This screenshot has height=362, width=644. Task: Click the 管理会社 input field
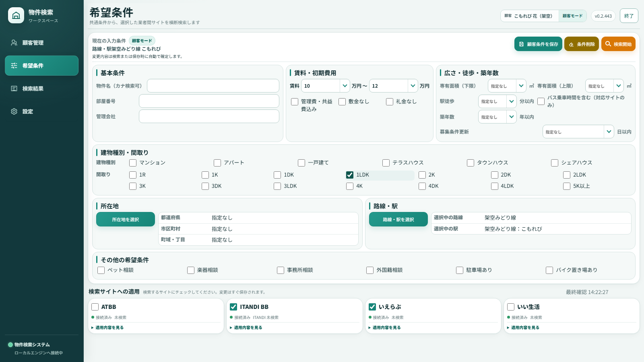click(x=209, y=116)
